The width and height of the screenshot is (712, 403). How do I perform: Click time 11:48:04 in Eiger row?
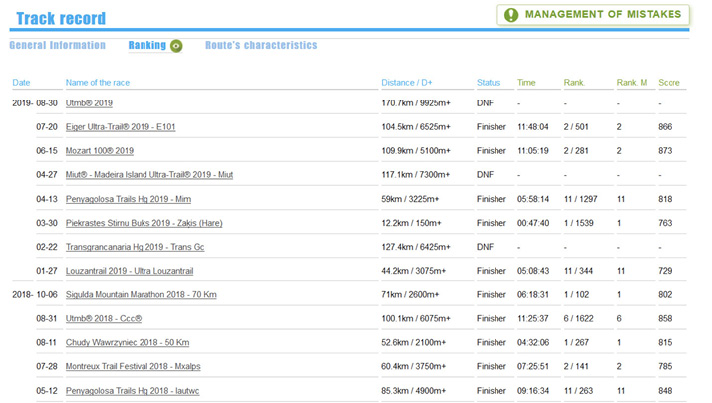(x=533, y=127)
